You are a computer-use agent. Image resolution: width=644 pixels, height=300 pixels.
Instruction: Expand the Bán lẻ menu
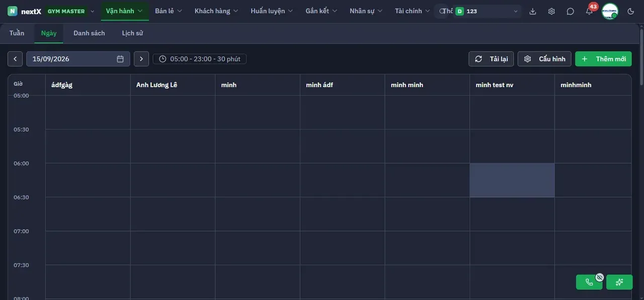pyautogui.click(x=169, y=11)
